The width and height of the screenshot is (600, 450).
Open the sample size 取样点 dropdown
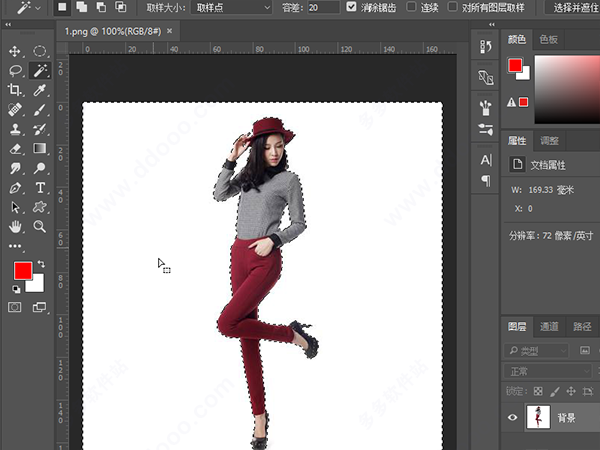[x=232, y=8]
